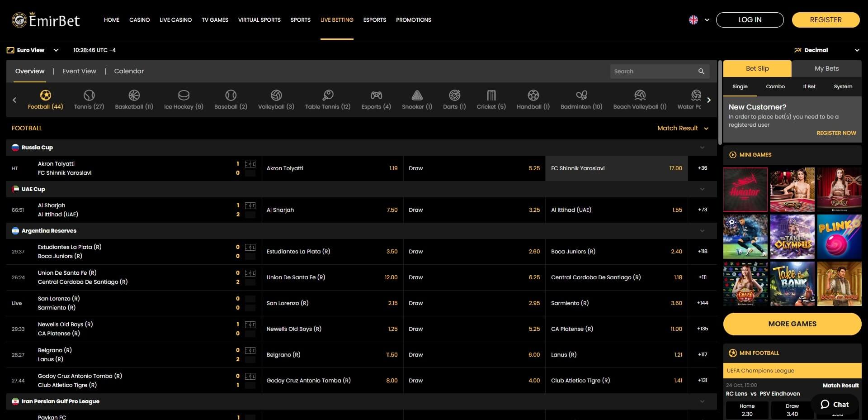This screenshot has height=420, width=868.
Task: Collapse the Russia Cup section
Action: (x=702, y=148)
